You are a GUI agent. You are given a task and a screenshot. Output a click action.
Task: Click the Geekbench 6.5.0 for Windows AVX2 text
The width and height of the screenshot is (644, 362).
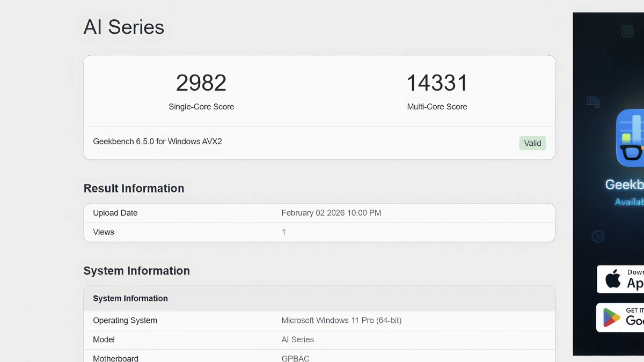(x=157, y=142)
